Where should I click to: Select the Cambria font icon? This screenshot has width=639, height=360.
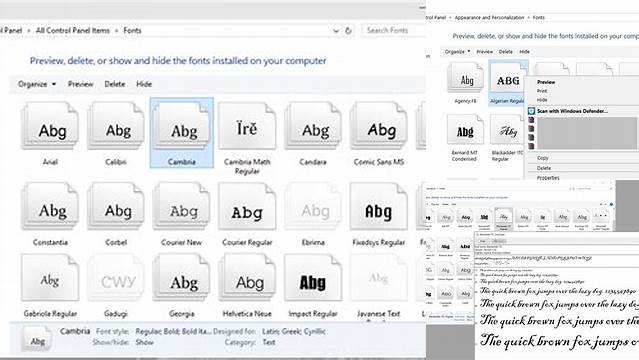182,126
